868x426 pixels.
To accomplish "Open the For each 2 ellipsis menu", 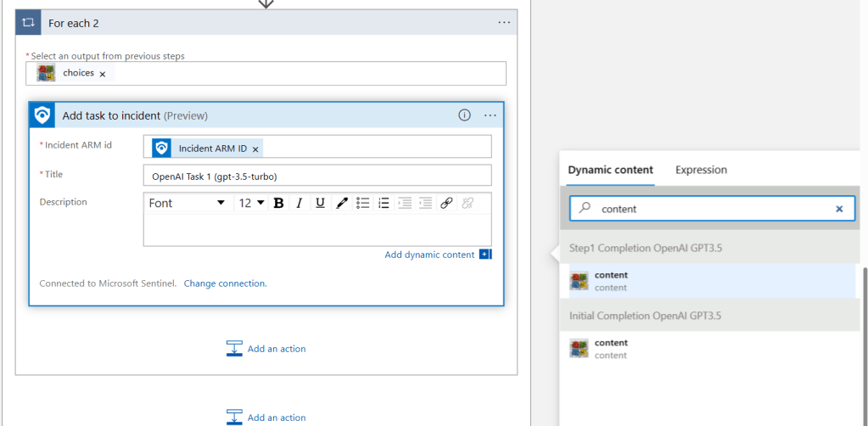I will (504, 23).
